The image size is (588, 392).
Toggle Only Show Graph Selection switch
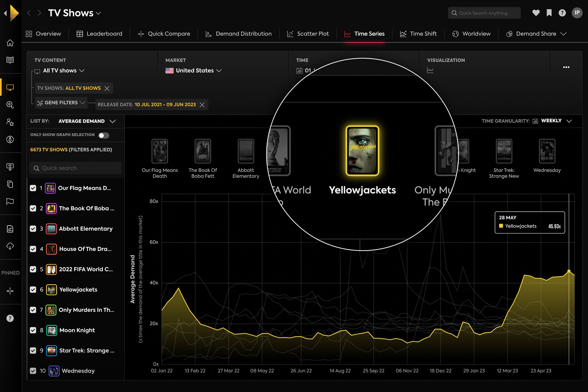(x=104, y=135)
